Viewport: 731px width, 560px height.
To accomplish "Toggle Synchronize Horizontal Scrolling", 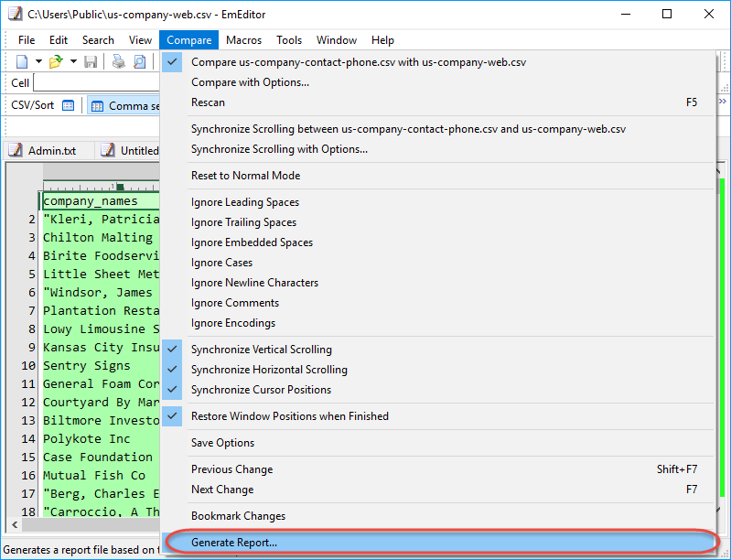I will [x=437, y=370].
